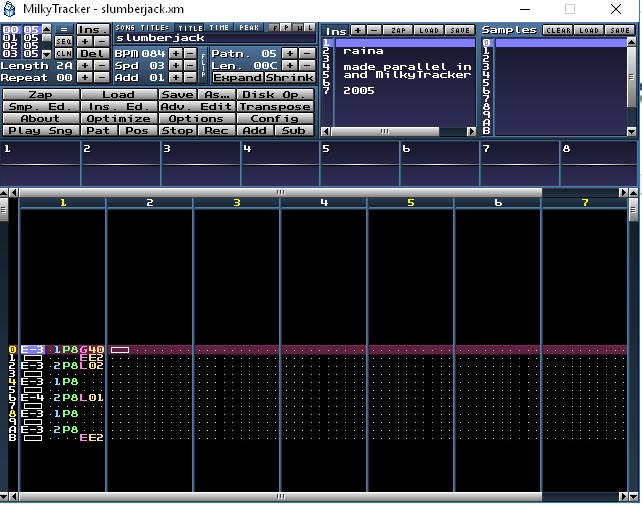The image size is (642, 508).
Task: Click the vertical FLIP button
Action: coord(203,65)
